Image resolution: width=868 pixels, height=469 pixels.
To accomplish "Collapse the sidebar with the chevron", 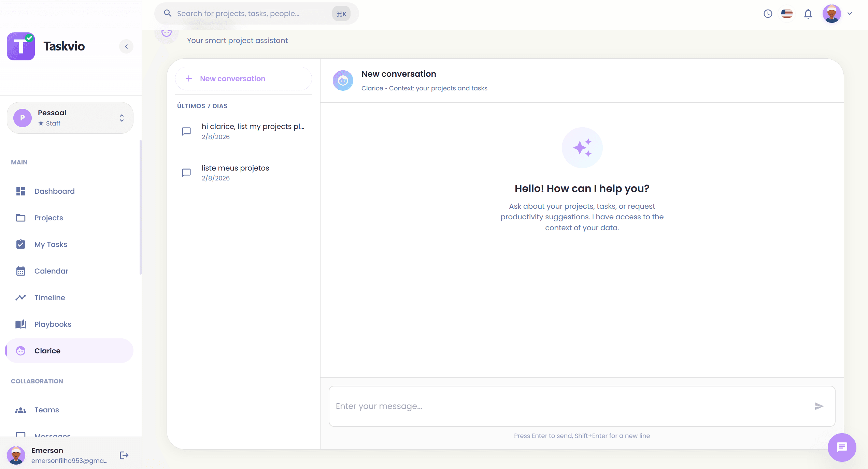I will [x=126, y=46].
